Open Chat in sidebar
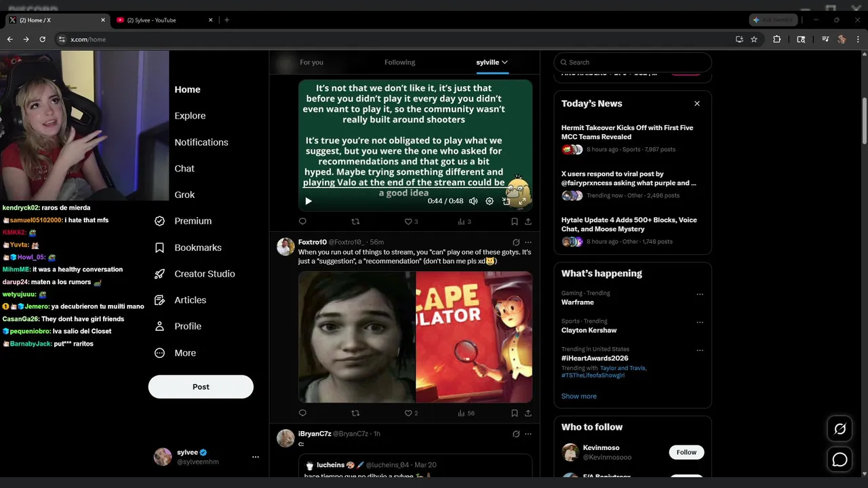The width and height of the screenshot is (868, 488). click(184, 169)
